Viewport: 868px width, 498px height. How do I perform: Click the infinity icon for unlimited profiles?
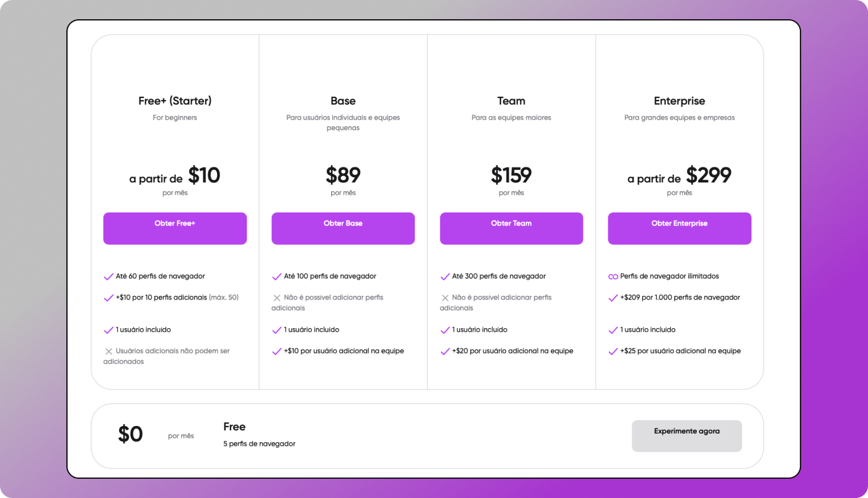pos(613,277)
